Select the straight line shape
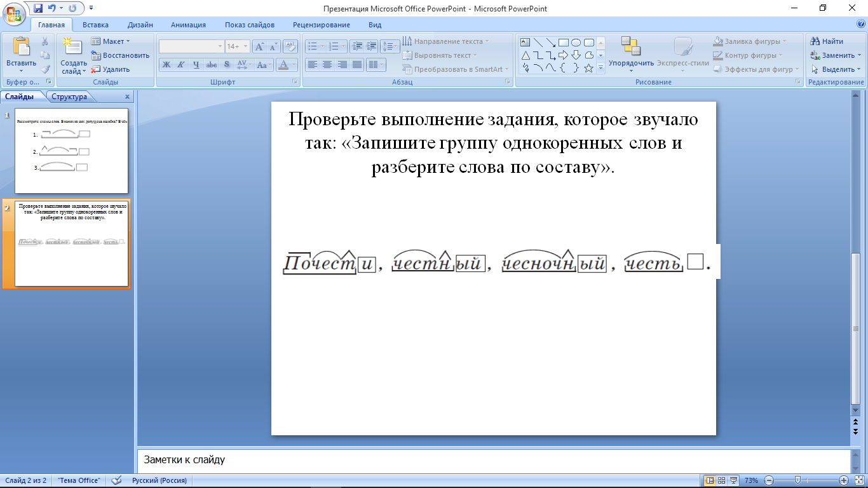 pyautogui.click(x=538, y=43)
